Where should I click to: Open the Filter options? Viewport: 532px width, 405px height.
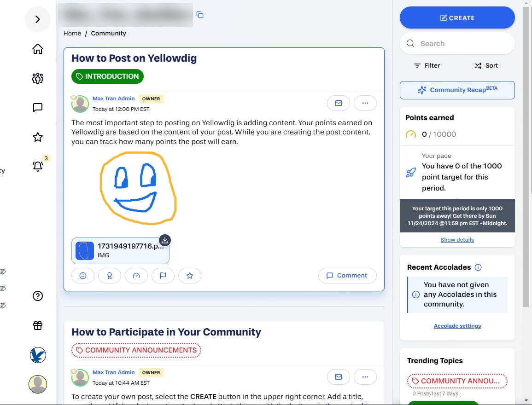427,66
